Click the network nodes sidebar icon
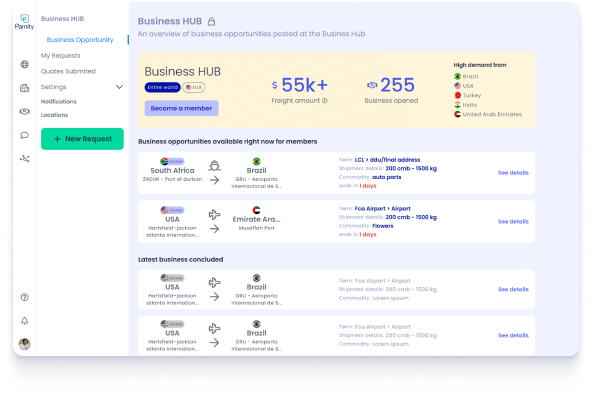Image resolution: width=592 pixels, height=401 pixels. pos(25,159)
